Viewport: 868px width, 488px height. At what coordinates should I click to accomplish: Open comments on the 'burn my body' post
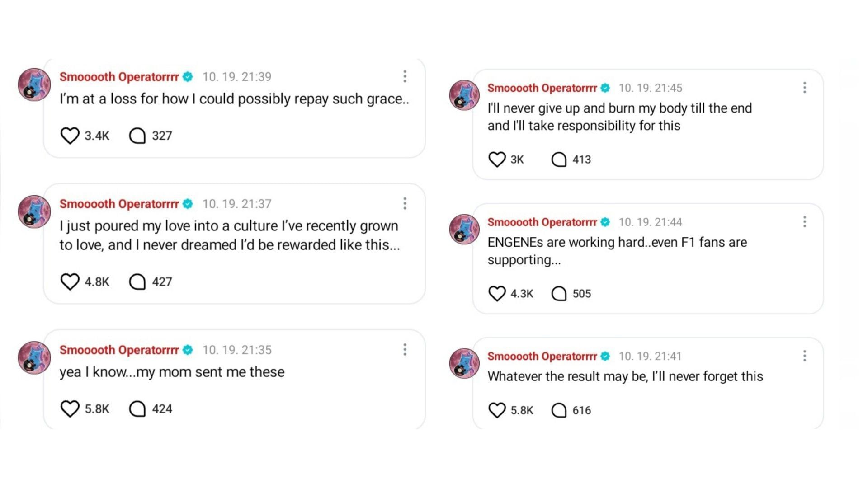(559, 160)
